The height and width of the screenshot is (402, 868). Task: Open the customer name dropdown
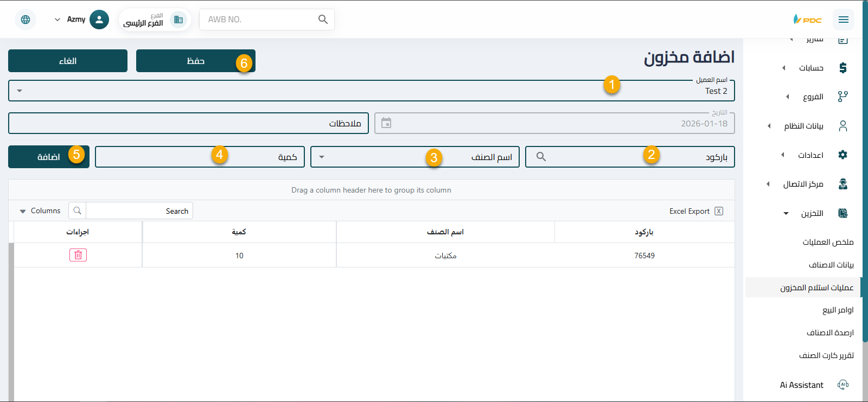coord(20,91)
